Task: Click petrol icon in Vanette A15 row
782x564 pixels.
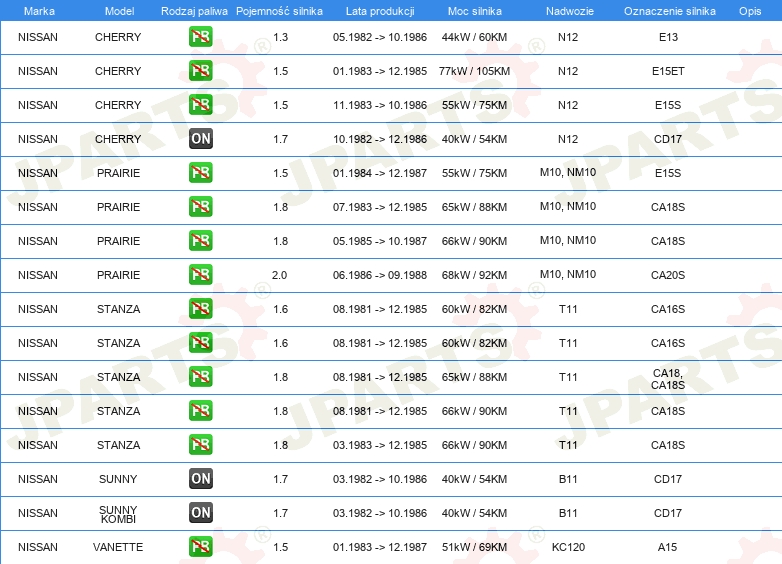Action: [200, 547]
